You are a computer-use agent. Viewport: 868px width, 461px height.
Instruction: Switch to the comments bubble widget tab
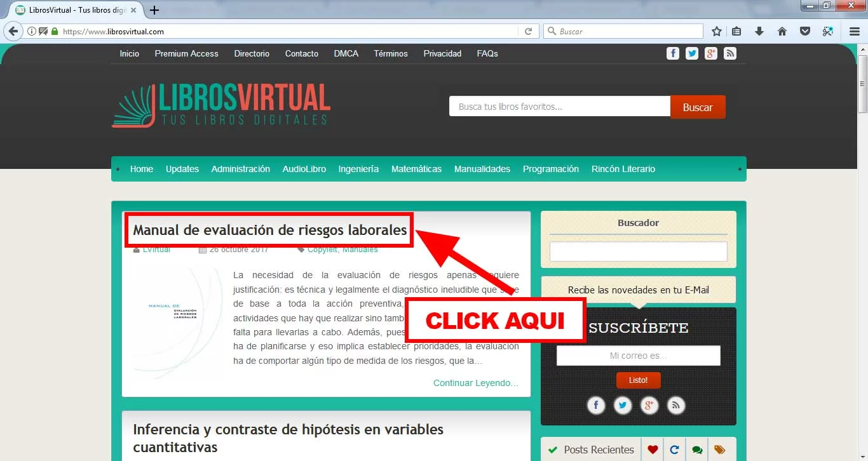click(697, 450)
